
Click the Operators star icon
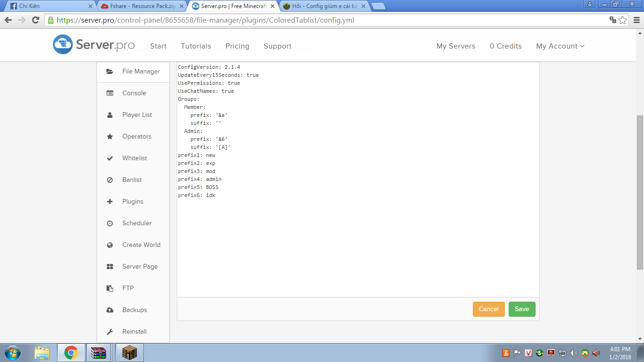tap(110, 137)
